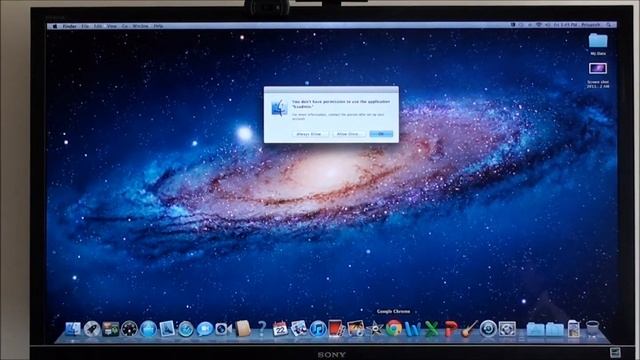Open Finder from the Dock
This screenshot has height=360, width=640.
click(x=73, y=329)
